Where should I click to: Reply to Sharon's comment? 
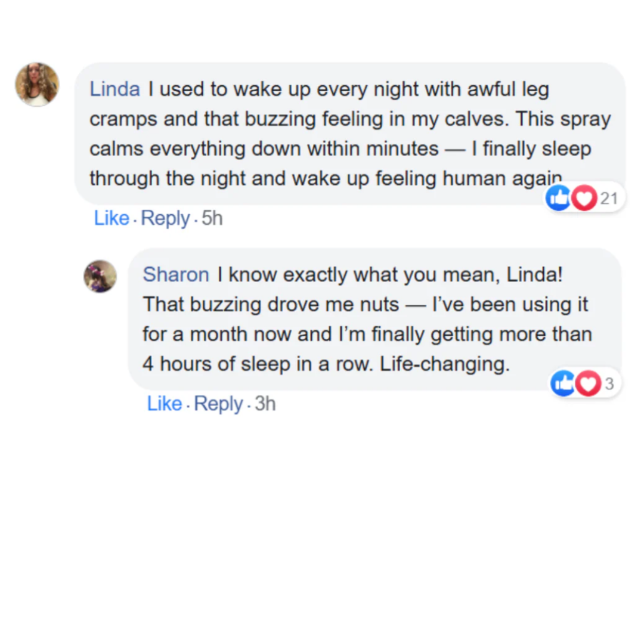point(218,404)
